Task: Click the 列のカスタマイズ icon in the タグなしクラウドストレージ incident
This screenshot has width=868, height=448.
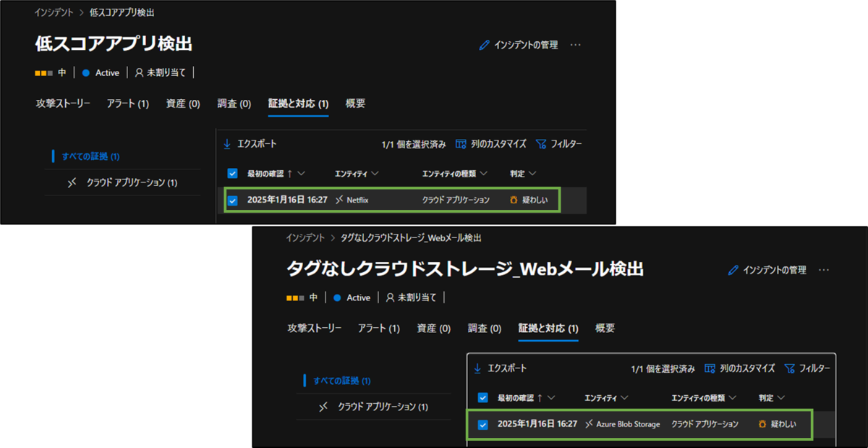Action: click(x=710, y=368)
